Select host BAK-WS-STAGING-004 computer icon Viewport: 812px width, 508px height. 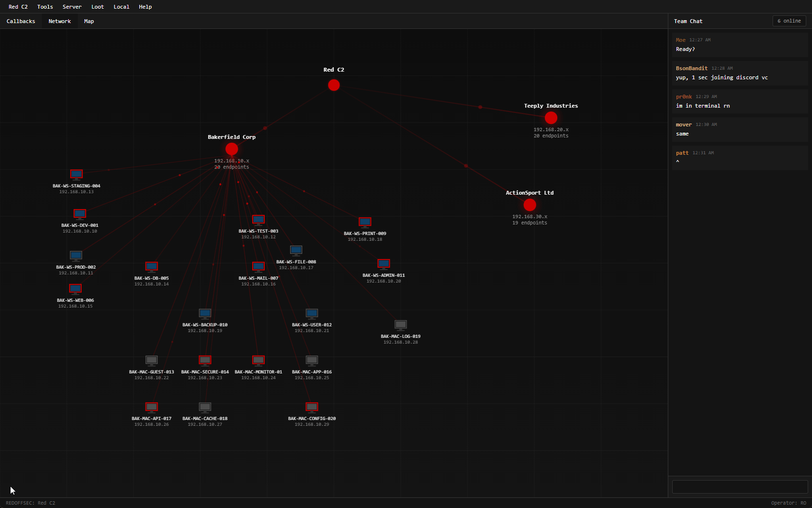tap(76, 174)
